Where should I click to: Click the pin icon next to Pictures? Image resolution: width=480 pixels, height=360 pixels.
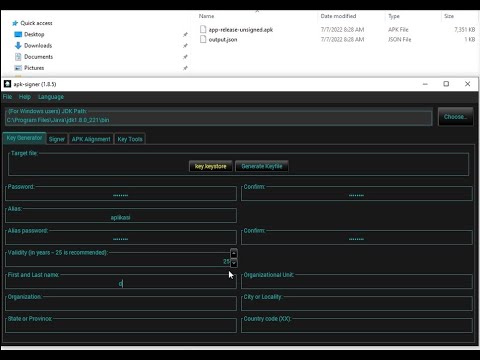pyautogui.click(x=185, y=68)
